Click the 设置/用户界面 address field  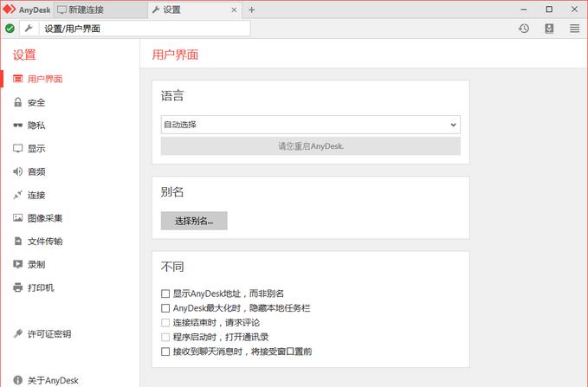(144, 29)
